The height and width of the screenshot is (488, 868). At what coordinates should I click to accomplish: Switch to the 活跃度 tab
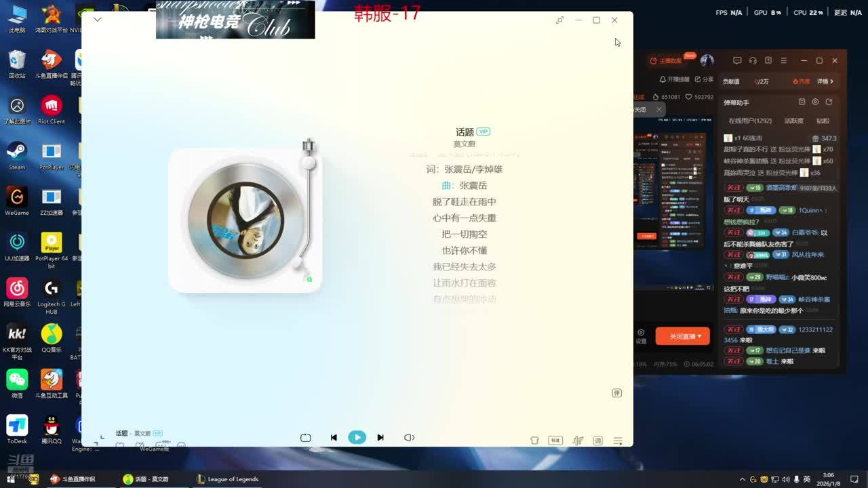tap(793, 121)
